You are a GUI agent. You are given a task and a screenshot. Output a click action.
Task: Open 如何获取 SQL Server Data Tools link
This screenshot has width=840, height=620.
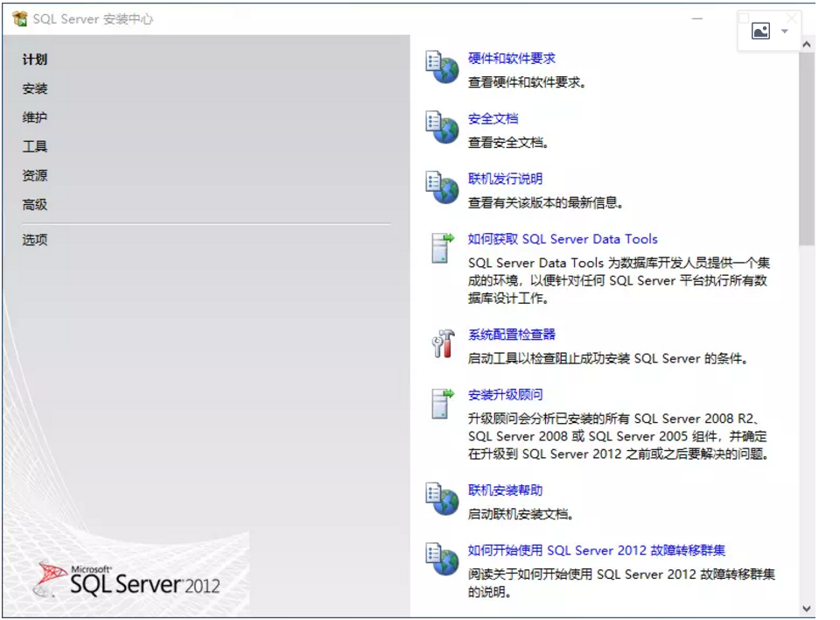point(563,239)
